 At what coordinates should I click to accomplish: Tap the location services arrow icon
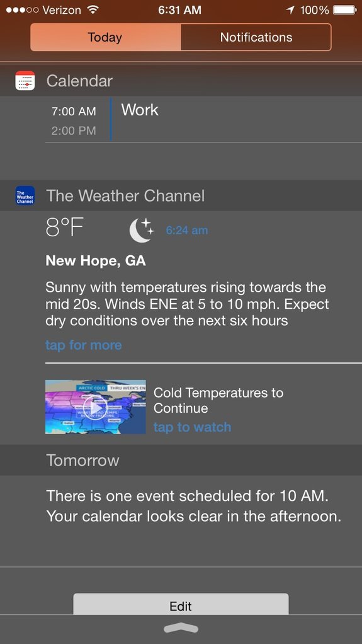point(291,10)
